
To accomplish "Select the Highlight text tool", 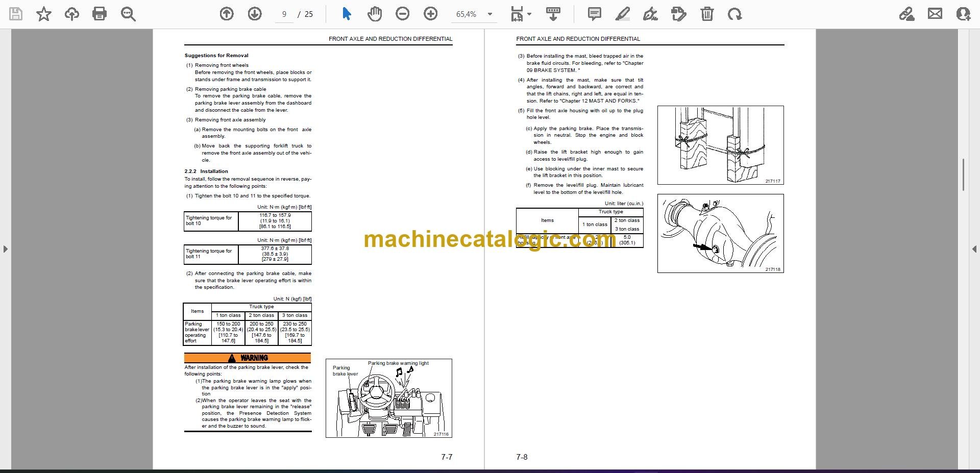I will (623, 14).
